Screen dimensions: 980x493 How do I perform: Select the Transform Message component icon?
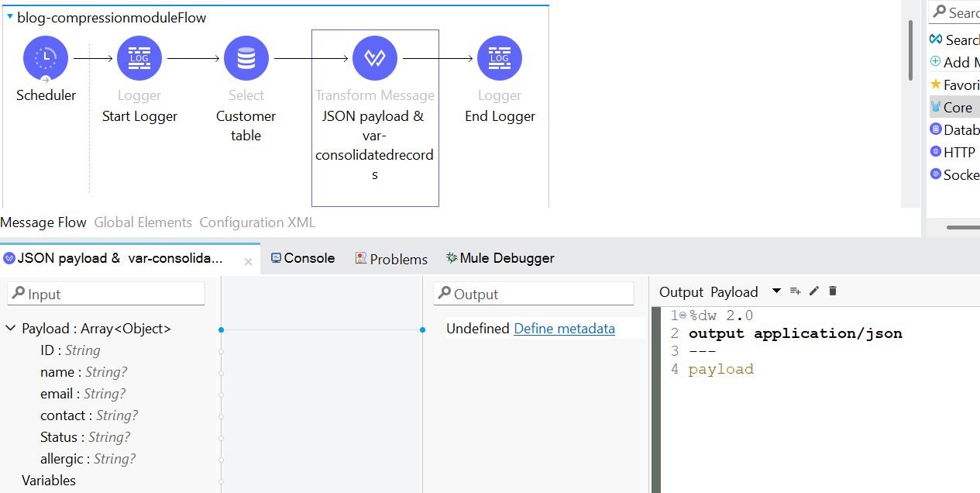(x=375, y=58)
